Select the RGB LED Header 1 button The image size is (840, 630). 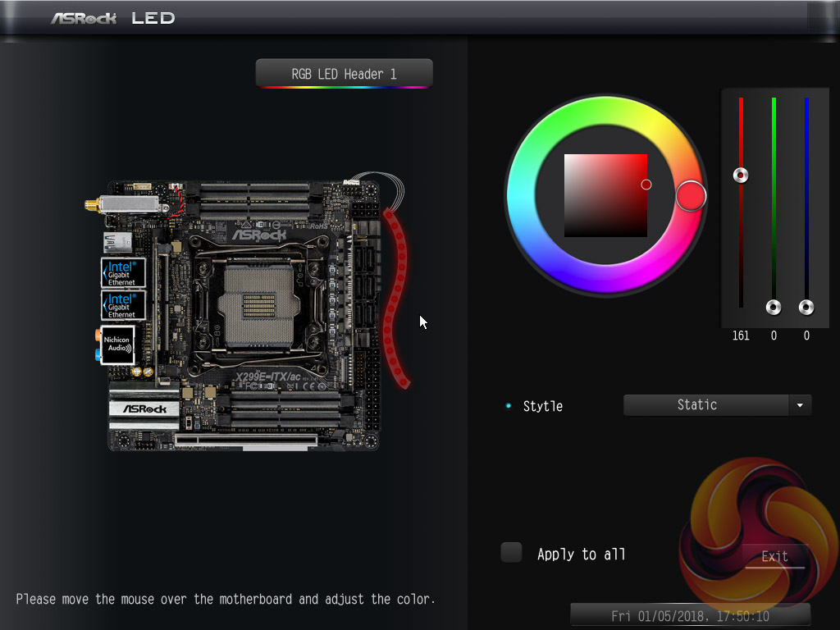344,73
